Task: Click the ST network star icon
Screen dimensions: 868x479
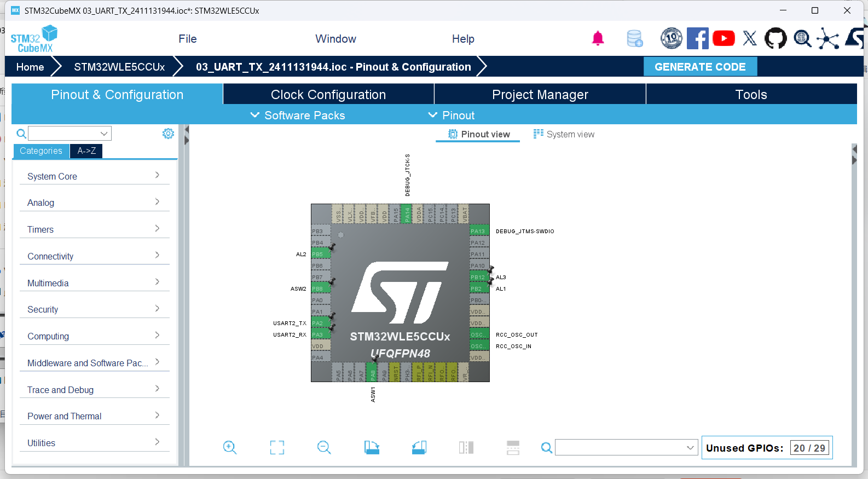Action: point(828,38)
